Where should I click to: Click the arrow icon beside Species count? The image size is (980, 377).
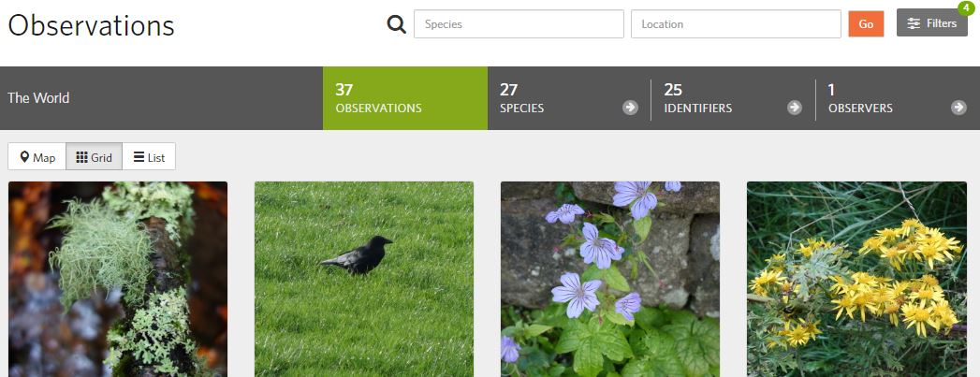coord(630,108)
